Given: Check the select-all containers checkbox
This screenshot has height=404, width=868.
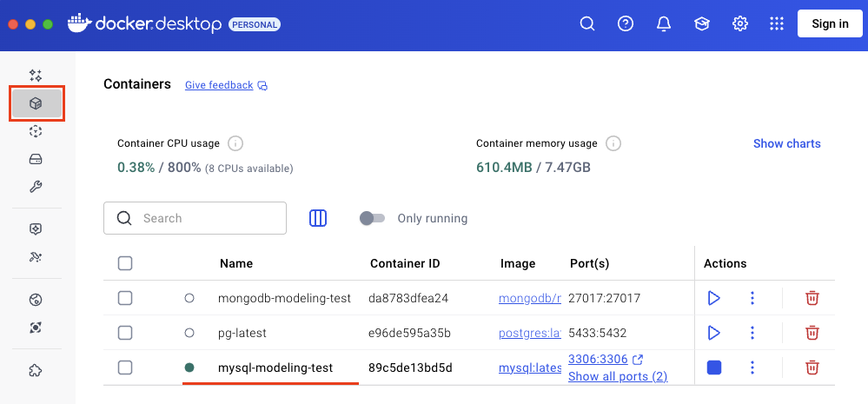Looking at the screenshot, I should 125,263.
